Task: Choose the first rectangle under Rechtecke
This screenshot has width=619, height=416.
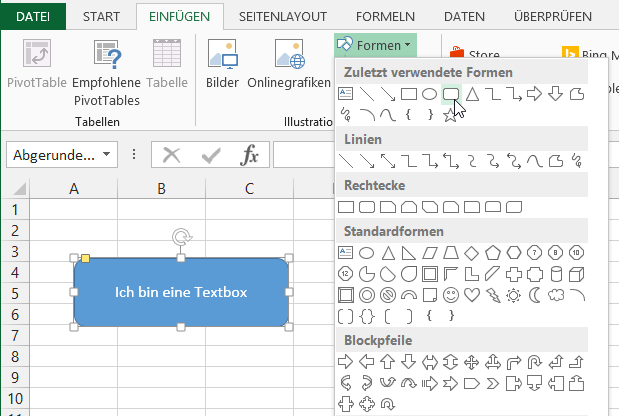Action: (346, 207)
